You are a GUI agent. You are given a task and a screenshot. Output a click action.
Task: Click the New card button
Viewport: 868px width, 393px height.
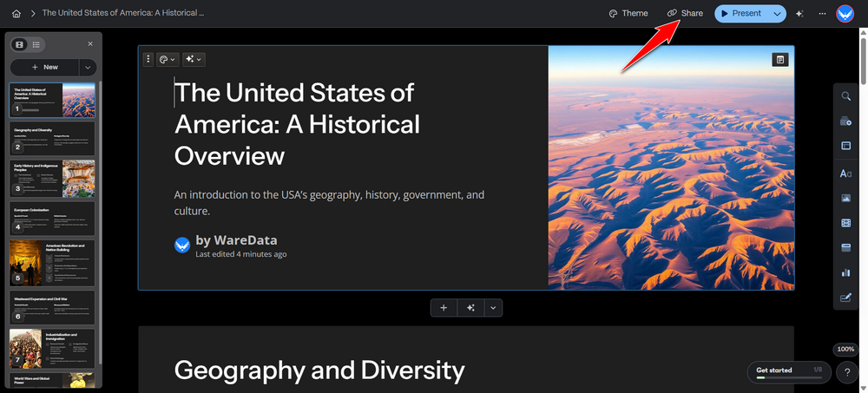pos(45,67)
